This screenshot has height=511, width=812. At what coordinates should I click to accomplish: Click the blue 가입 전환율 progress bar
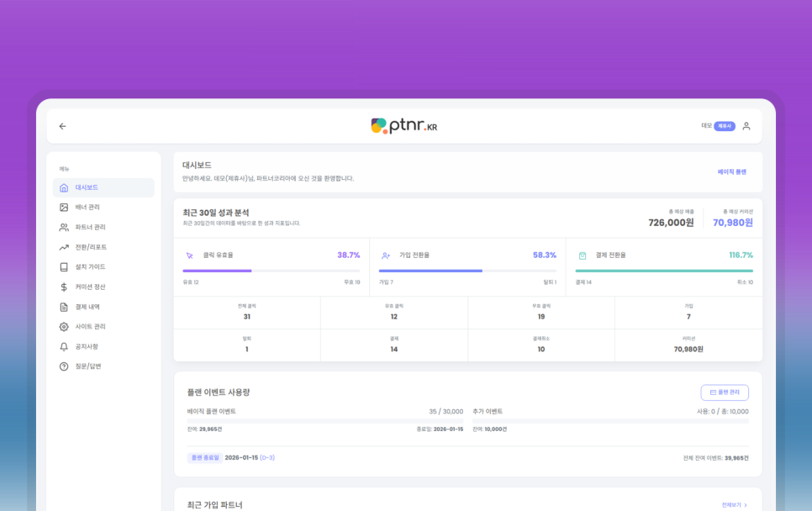point(467,271)
